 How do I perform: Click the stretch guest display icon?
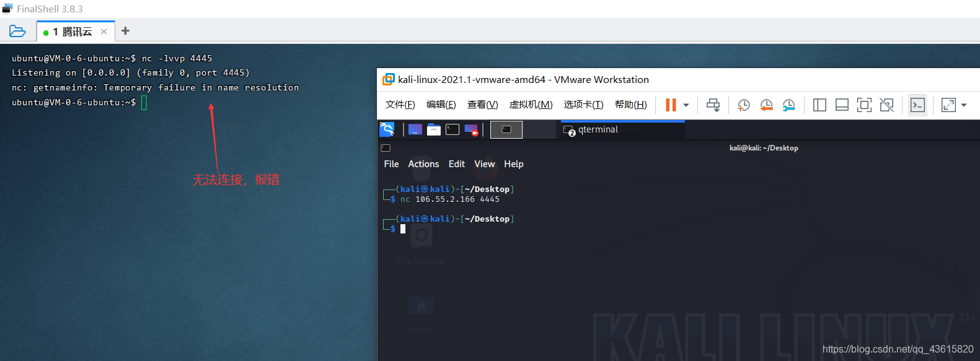tap(948, 105)
